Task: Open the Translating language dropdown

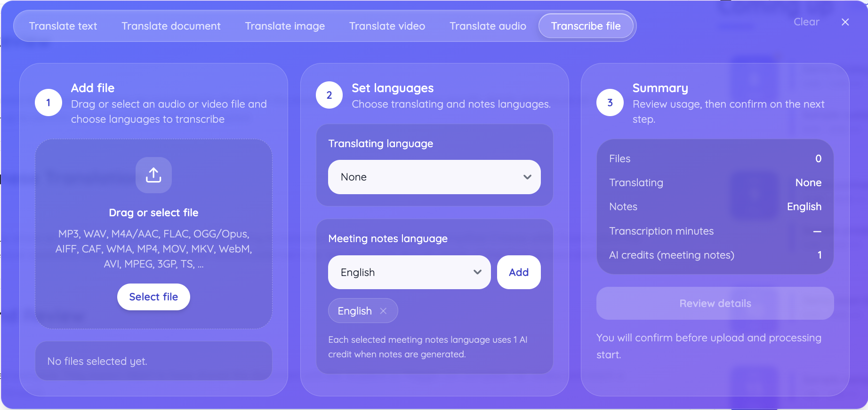Action: pos(434,177)
